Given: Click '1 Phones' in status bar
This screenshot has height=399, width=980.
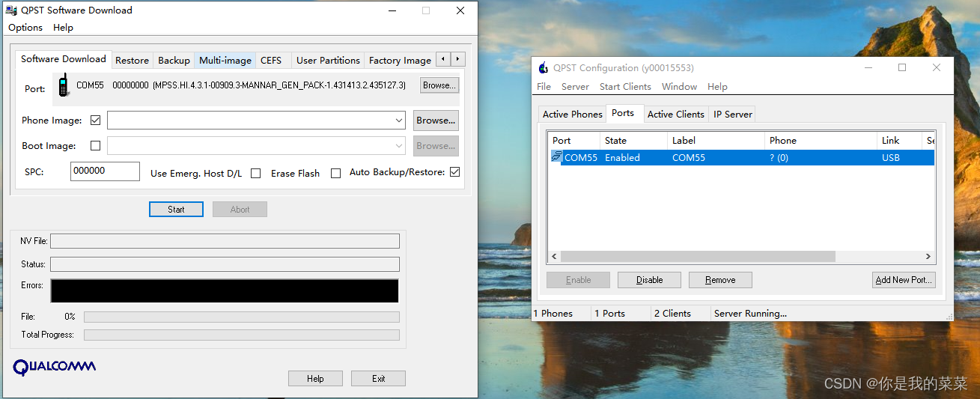Looking at the screenshot, I should tap(553, 314).
